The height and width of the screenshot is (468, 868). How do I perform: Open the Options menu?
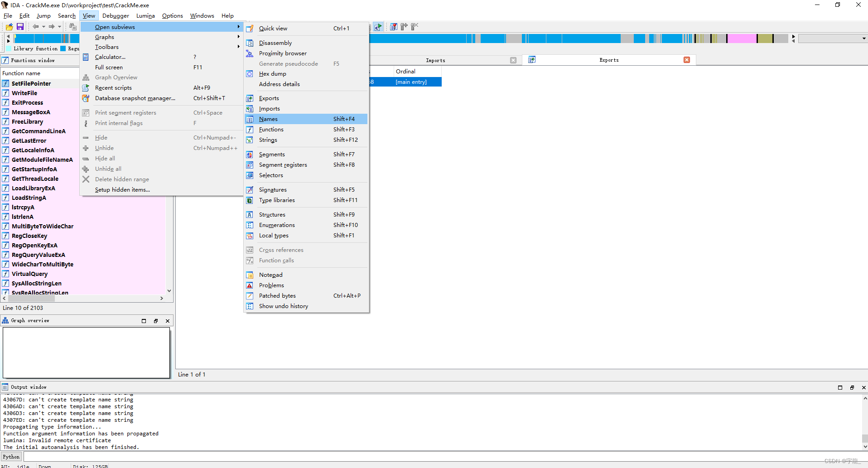click(x=173, y=15)
